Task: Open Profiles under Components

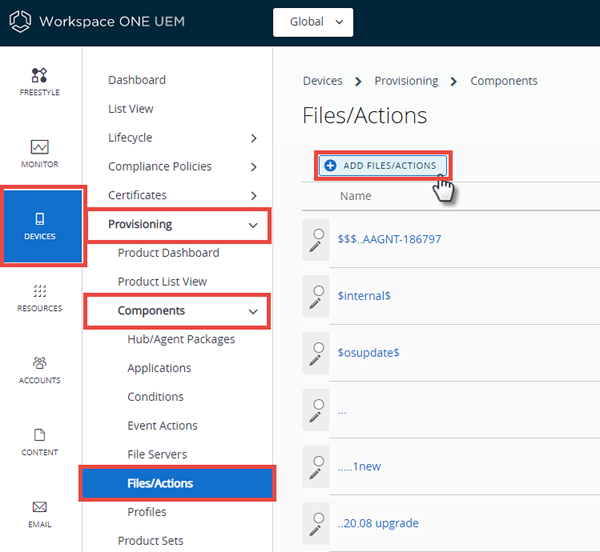Action: pos(147,512)
